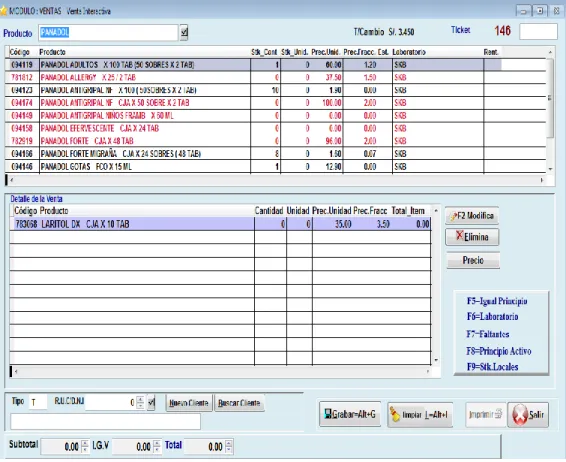Click the empty field next to Ticket 146

[538, 31]
